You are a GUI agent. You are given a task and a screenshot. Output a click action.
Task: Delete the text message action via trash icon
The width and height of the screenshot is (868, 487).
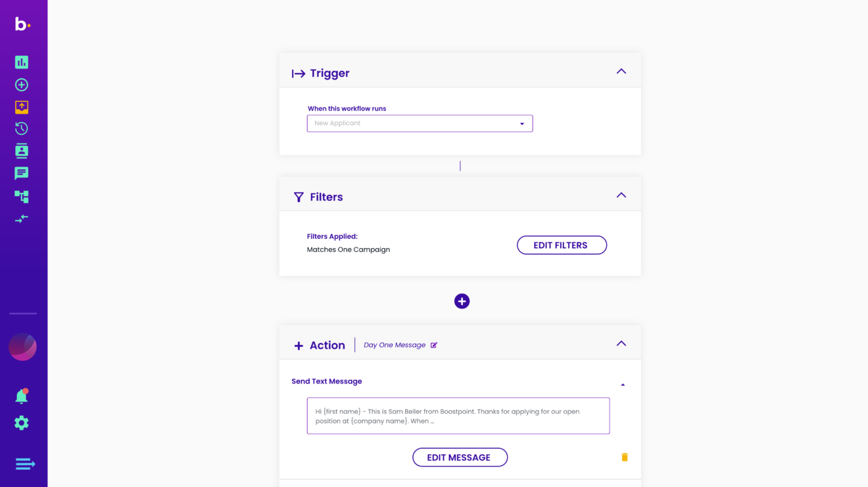[624, 456]
